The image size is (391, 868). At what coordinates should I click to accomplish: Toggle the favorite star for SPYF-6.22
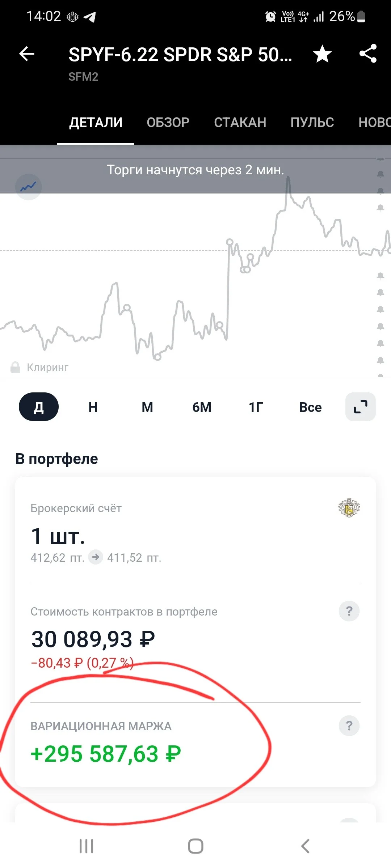click(322, 54)
